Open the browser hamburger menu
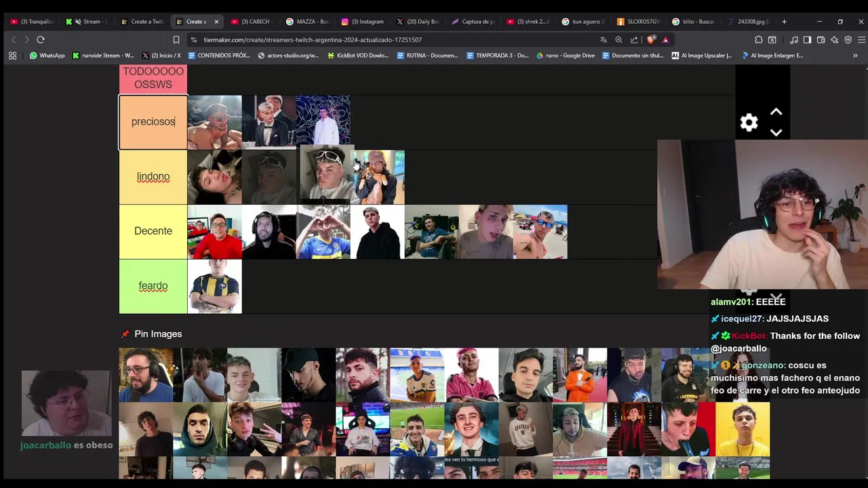This screenshot has width=868, height=488. click(x=861, y=40)
